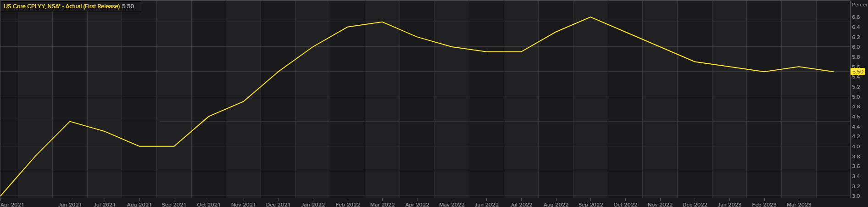This screenshot has height=207, width=868.
Task: Click the 6.6 y-axis value
Action: click(x=856, y=17)
